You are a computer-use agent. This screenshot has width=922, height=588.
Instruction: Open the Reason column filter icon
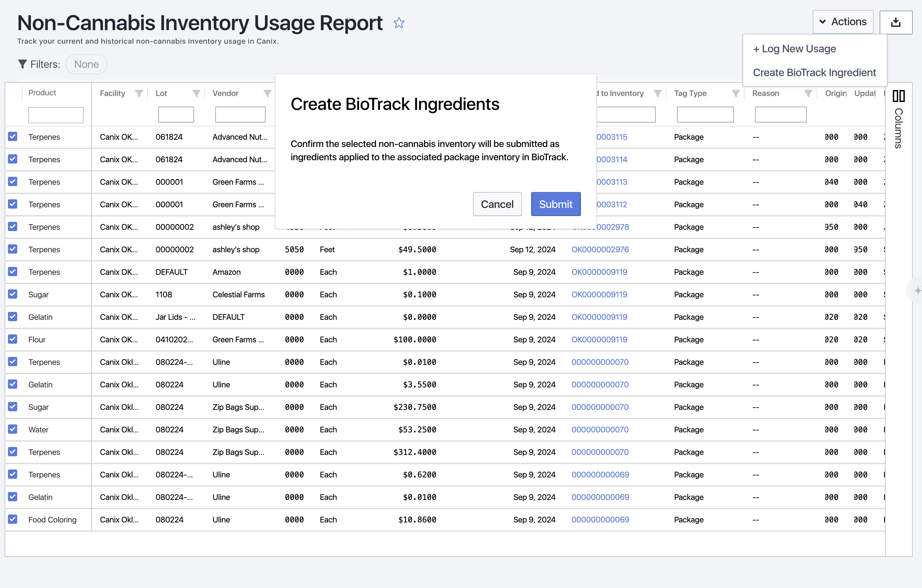pos(808,93)
